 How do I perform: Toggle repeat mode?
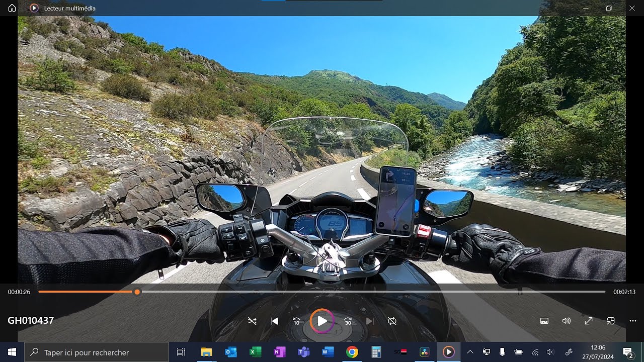tap(392, 321)
